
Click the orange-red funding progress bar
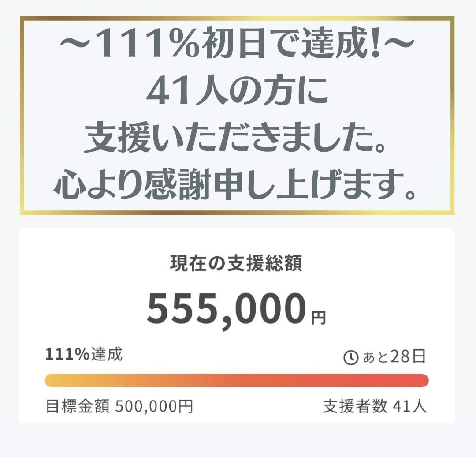pos(237,380)
